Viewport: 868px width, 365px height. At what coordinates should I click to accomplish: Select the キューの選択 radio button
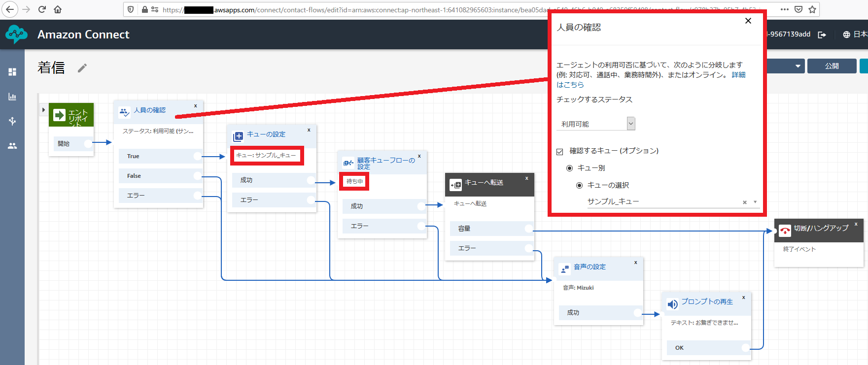pos(579,186)
